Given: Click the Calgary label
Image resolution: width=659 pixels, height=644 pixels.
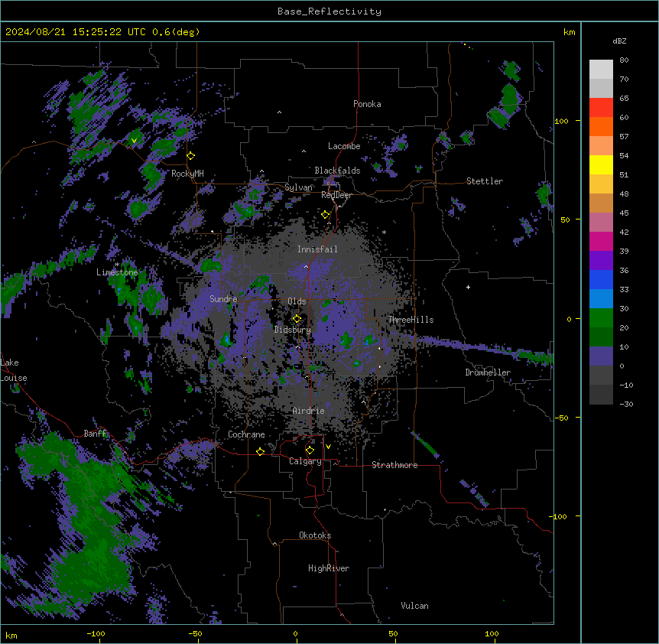Looking at the screenshot, I should coord(305,461).
